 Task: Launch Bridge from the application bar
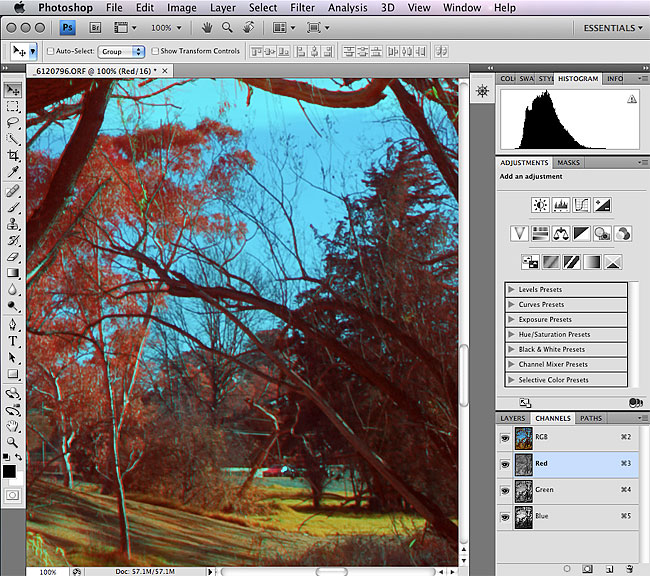(95, 28)
